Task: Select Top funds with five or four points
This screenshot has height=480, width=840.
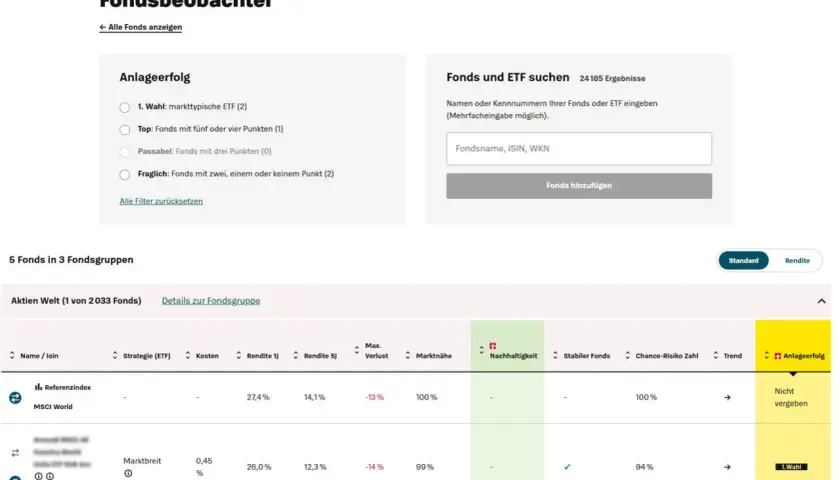Action: 125,130
